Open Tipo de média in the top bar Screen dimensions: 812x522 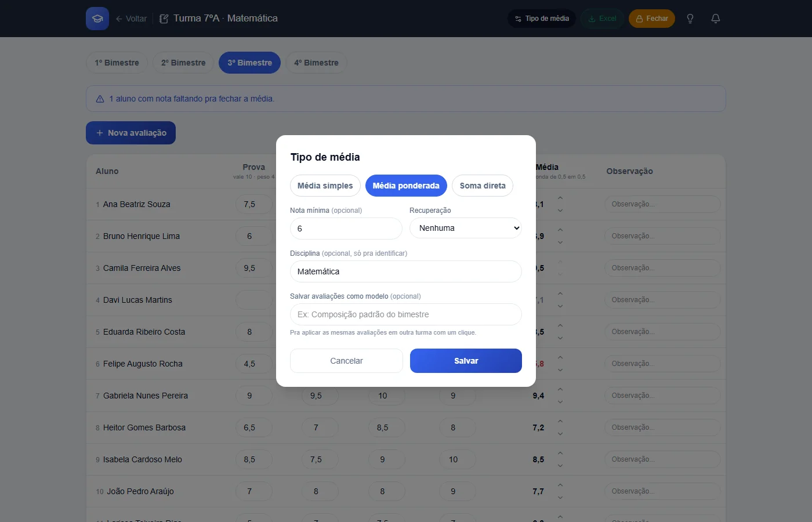pyautogui.click(x=542, y=19)
